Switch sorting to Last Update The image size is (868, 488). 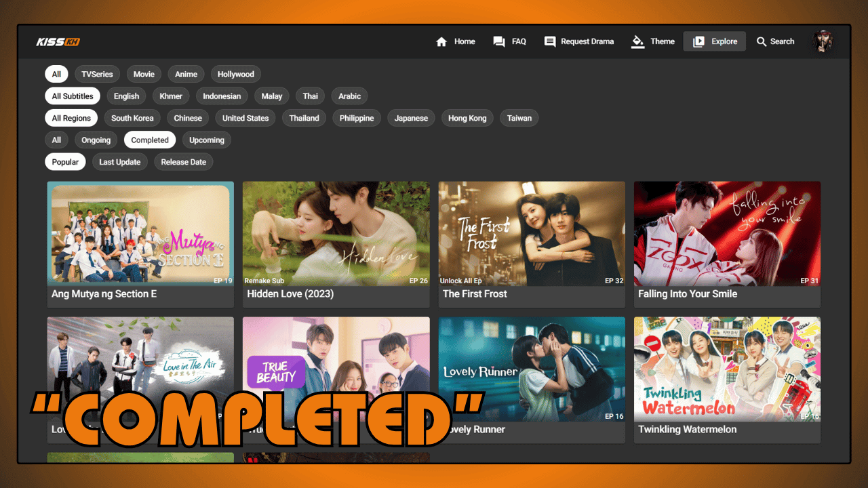119,161
